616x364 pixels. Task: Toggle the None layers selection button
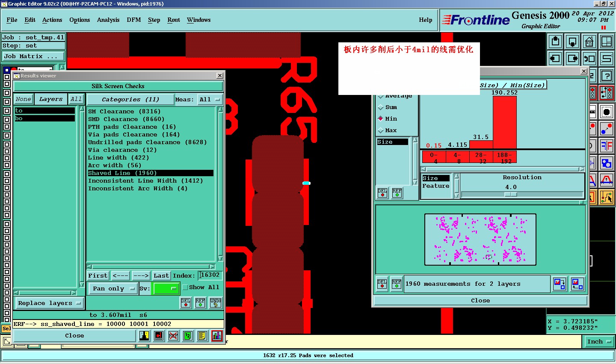[x=24, y=99]
